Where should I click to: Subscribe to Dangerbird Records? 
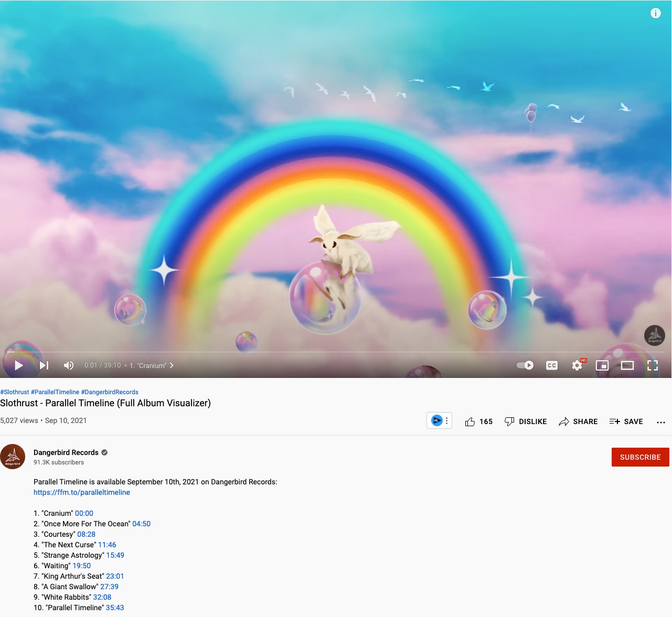coord(641,457)
